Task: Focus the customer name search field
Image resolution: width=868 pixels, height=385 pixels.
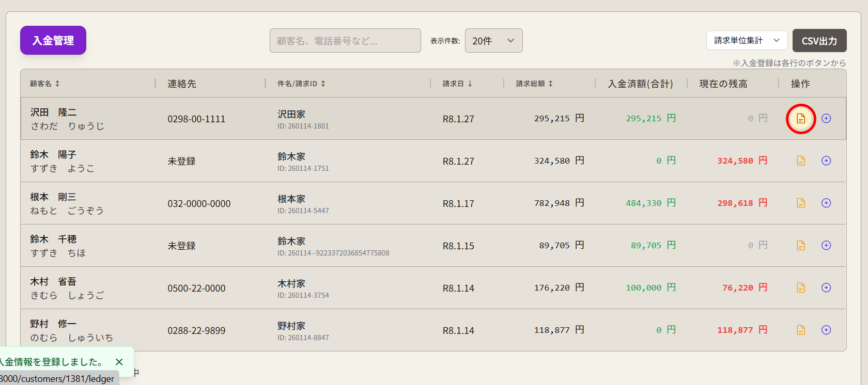Action: 345,41
